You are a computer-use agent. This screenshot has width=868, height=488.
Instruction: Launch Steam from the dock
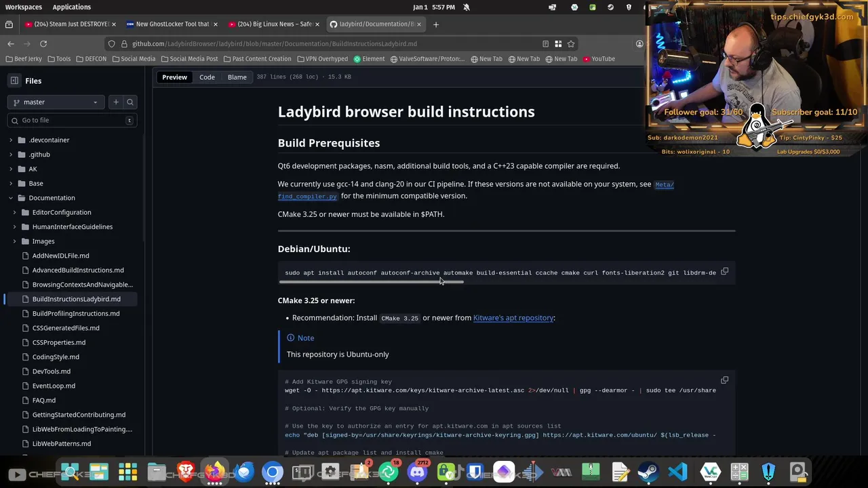648,472
